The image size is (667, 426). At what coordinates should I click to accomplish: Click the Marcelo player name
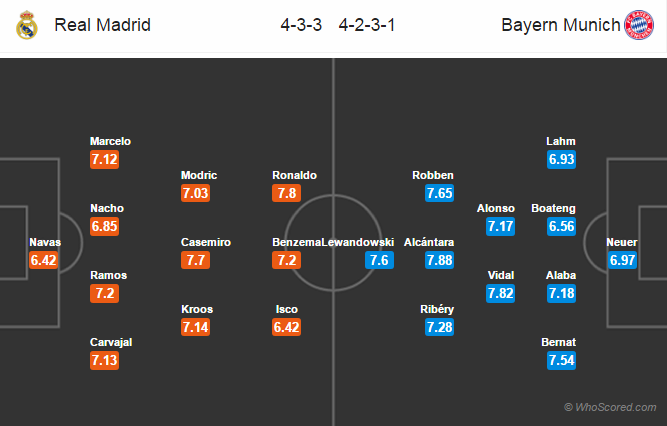[110, 141]
